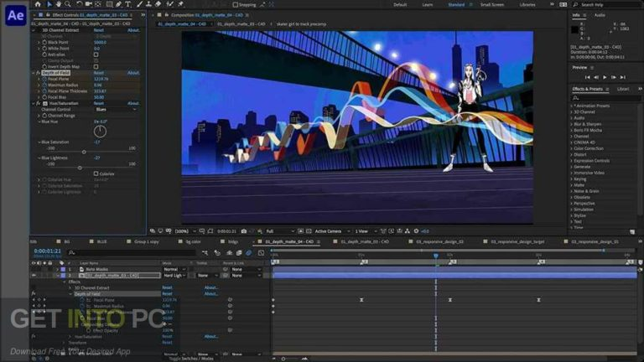The height and width of the screenshot is (362, 644).
Task: Expand the Color Correction effects category
Action: point(571,148)
